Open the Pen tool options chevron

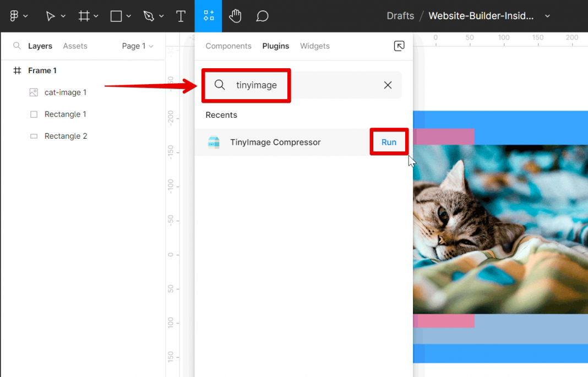[161, 16]
